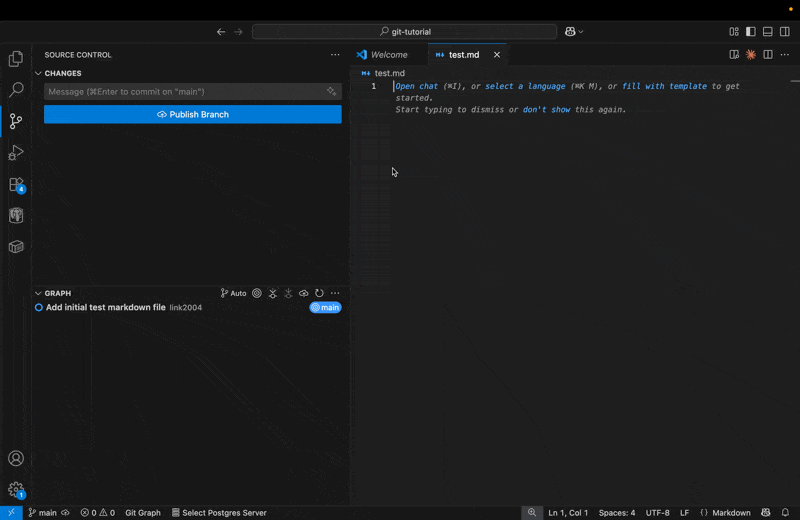Open the Explorer view in activity bar
Screen dimensions: 800x520
point(16,59)
